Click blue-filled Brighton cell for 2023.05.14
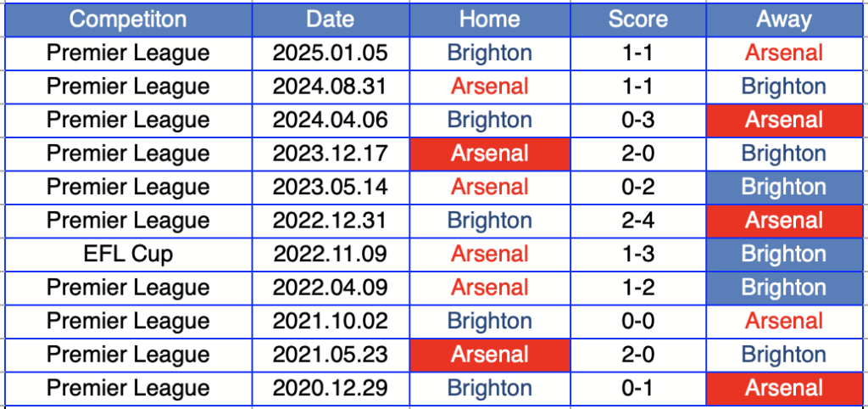This screenshot has width=868, height=409. pyautogui.click(x=784, y=187)
